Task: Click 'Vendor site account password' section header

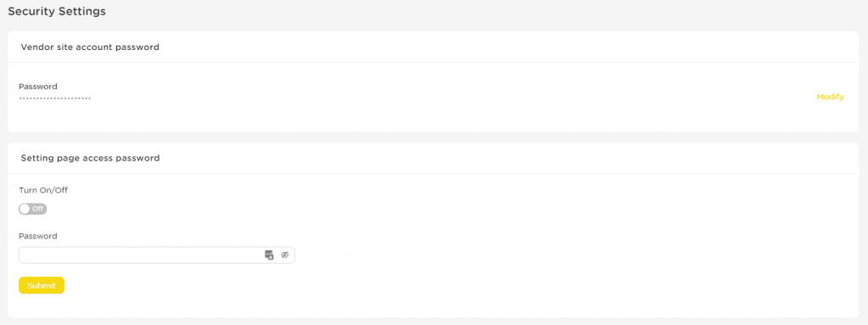Action: click(x=90, y=48)
